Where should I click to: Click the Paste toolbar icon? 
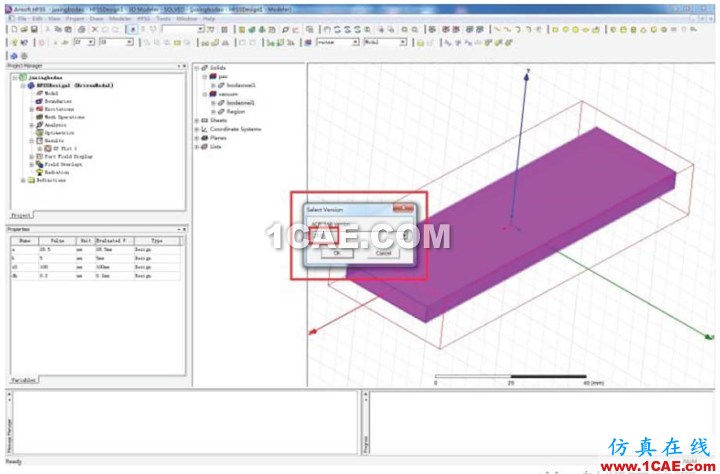click(68, 29)
